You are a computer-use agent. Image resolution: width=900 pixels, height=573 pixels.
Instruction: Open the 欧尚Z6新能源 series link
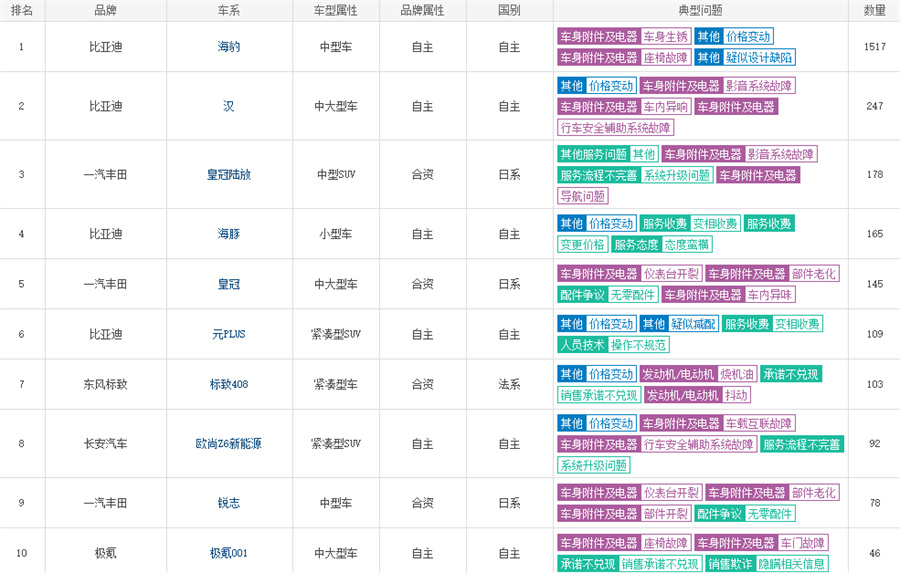tap(228, 443)
